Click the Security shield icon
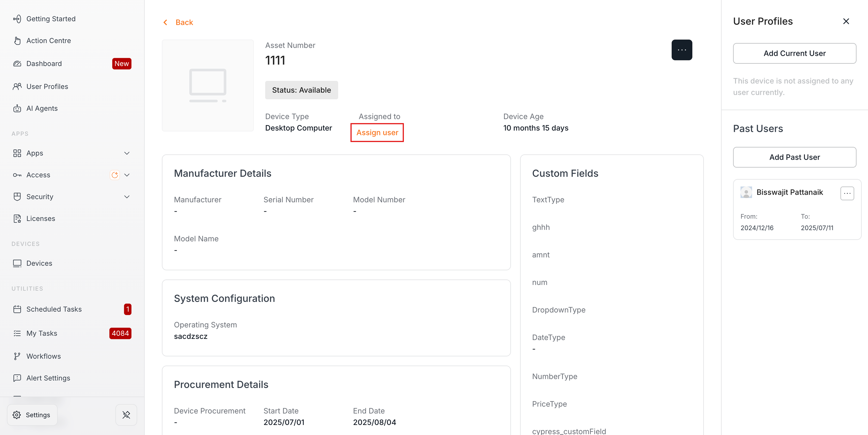The width and height of the screenshot is (868, 435). [x=17, y=197]
